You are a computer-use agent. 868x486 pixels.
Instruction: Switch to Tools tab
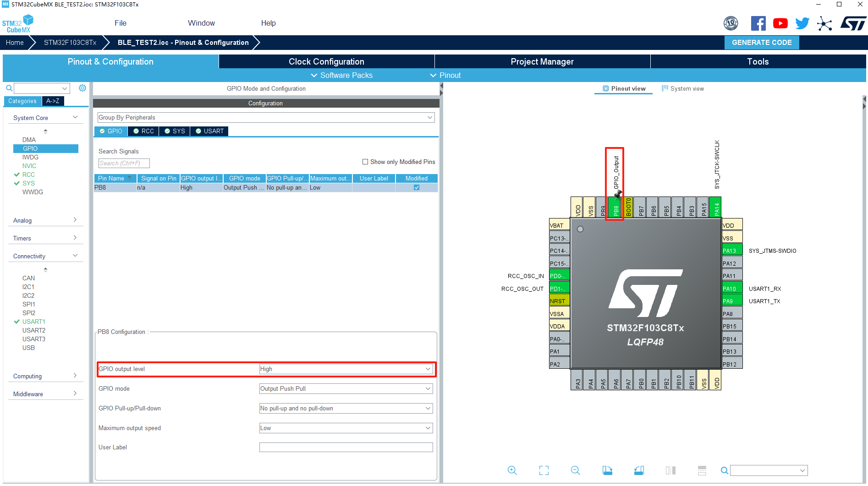(758, 61)
